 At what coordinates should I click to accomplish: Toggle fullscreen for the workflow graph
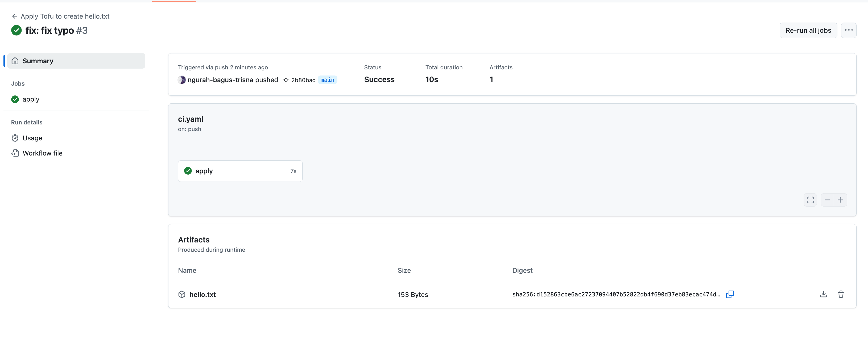click(810, 200)
